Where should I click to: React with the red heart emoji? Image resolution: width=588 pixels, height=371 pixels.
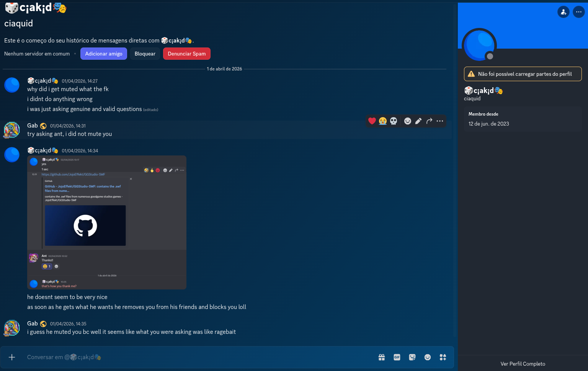(x=372, y=121)
